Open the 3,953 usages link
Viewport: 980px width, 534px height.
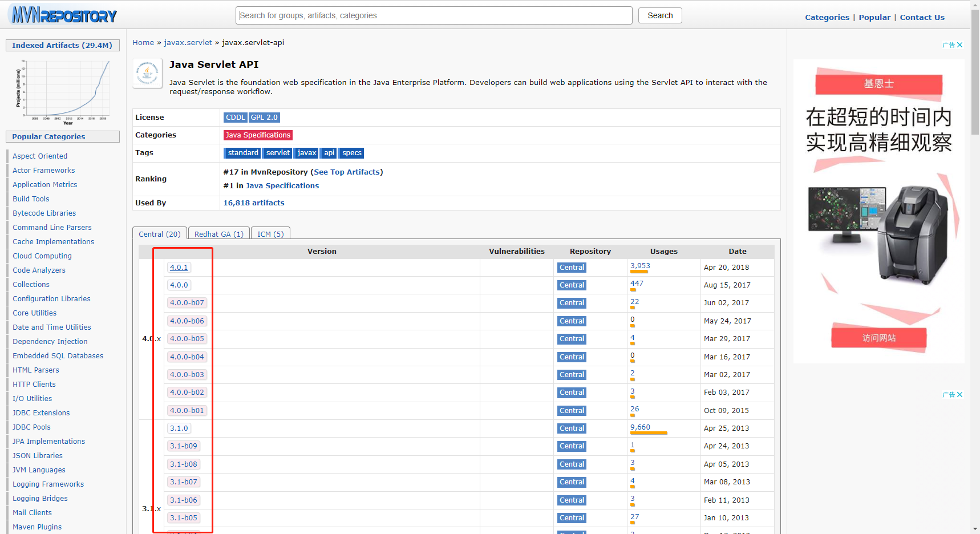(x=640, y=266)
